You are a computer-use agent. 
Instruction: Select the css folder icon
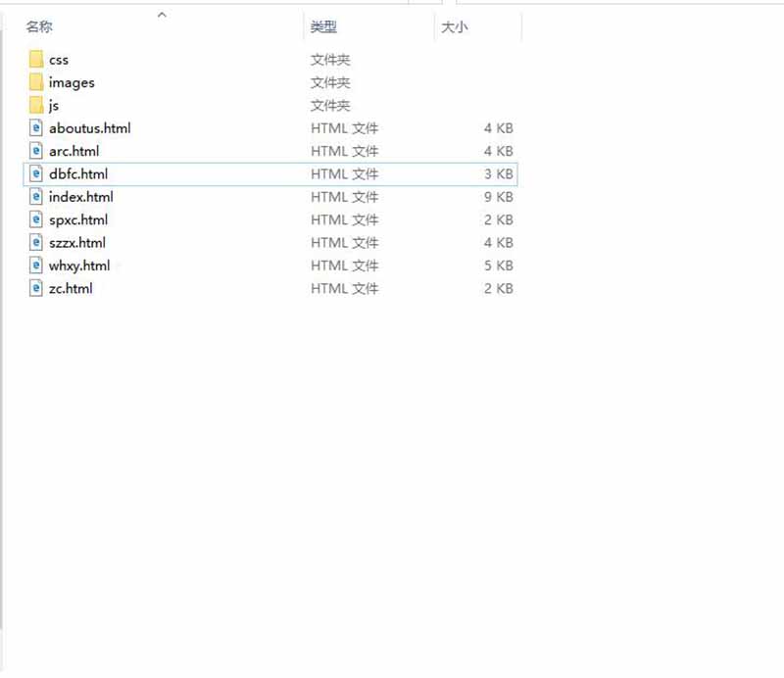click(36, 60)
